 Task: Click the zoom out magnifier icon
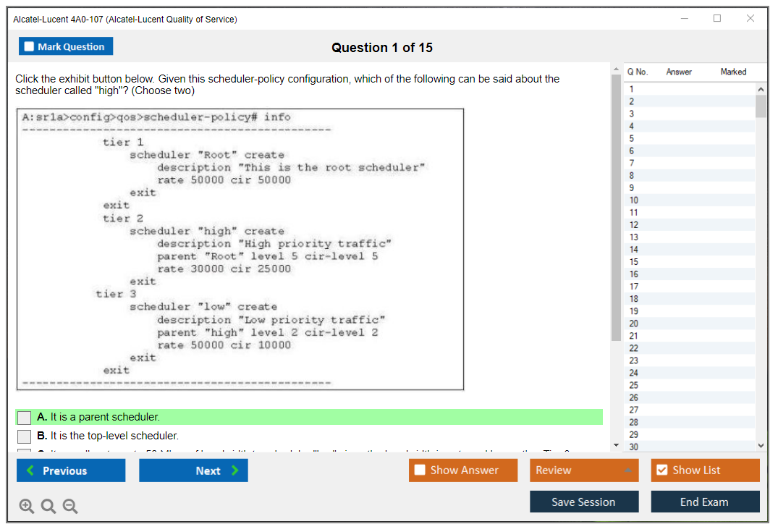(x=70, y=507)
